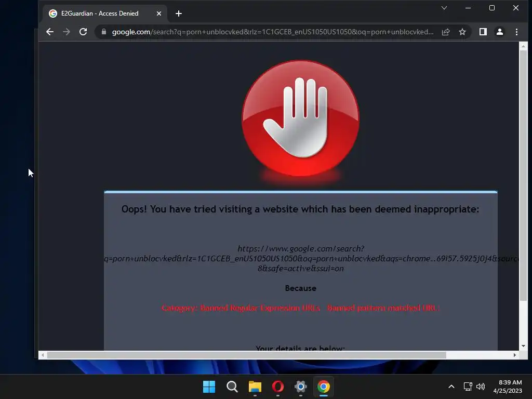The height and width of the screenshot is (399, 532).
Task: Switch to Chrome in the taskbar
Action: pyautogui.click(x=324, y=387)
